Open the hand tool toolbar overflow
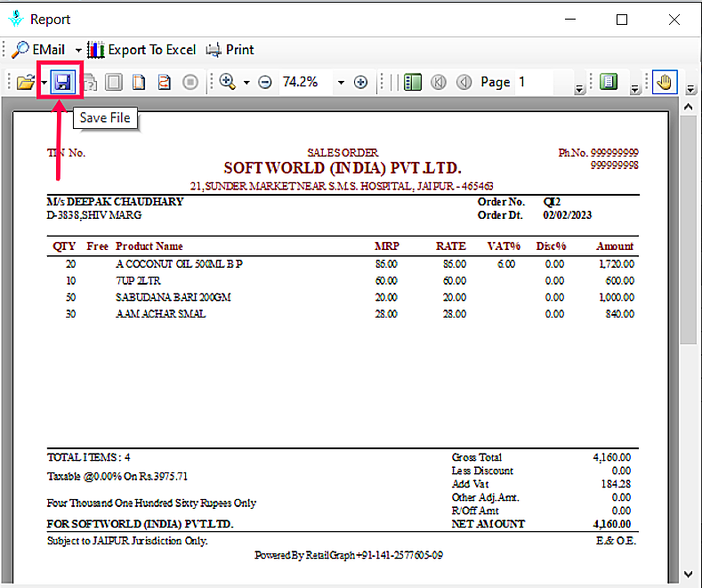 [x=690, y=89]
